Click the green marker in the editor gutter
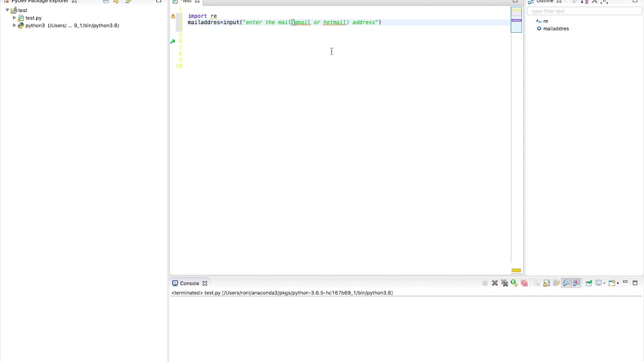 (173, 41)
